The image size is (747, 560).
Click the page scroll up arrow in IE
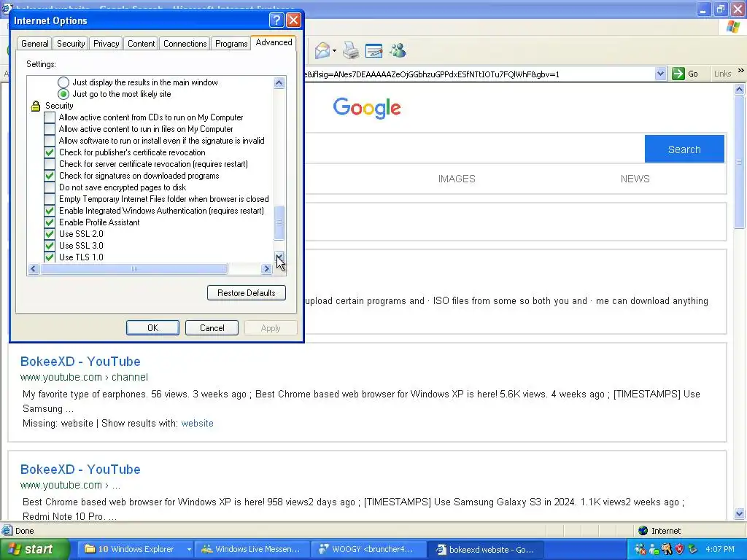coord(740,89)
